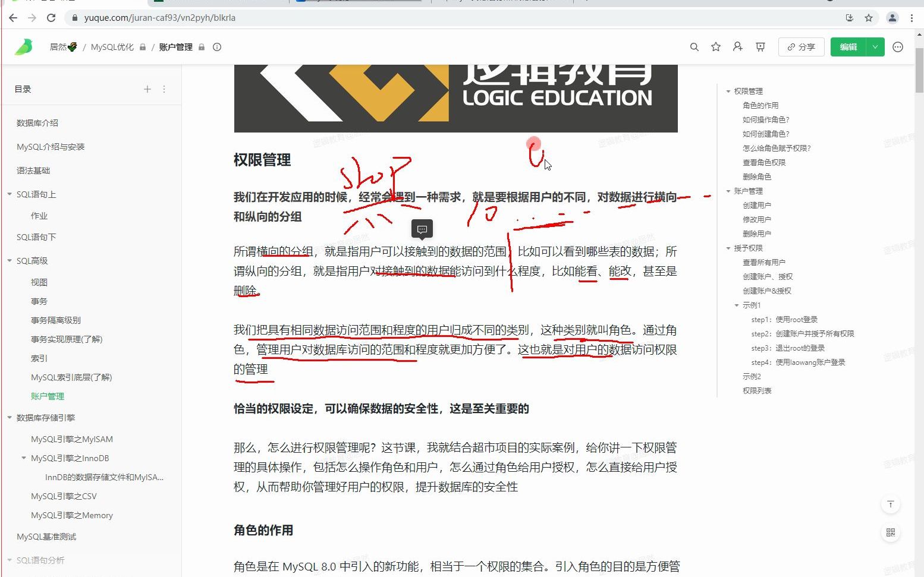This screenshot has height=577, width=924.
Task: Jump to 创建用户 in outline
Action: [757, 206]
